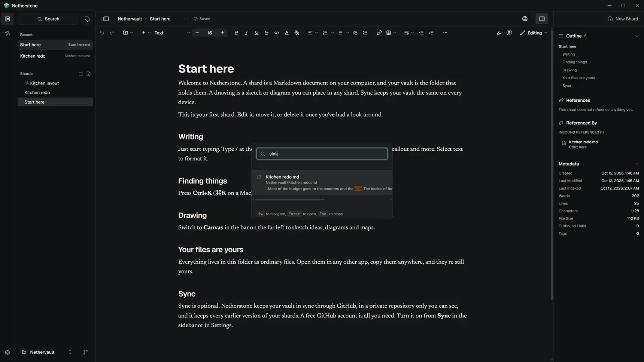This screenshot has width=644, height=362.
Task: Open the Editing mode dropdown
Action: (x=534, y=33)
